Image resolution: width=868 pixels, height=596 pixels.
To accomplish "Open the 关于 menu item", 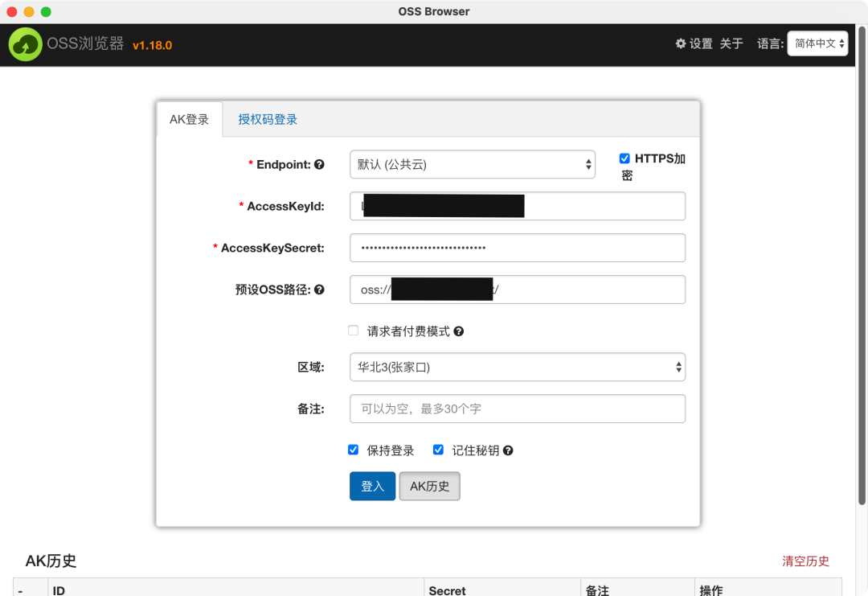I will pos(731,43).
